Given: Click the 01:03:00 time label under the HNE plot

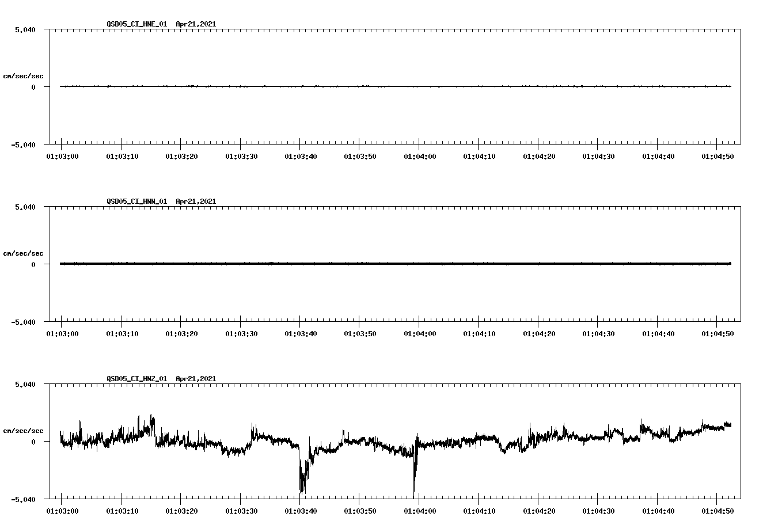Looking at the screenshot, I should pyautogui.click(x=62, y=156).
